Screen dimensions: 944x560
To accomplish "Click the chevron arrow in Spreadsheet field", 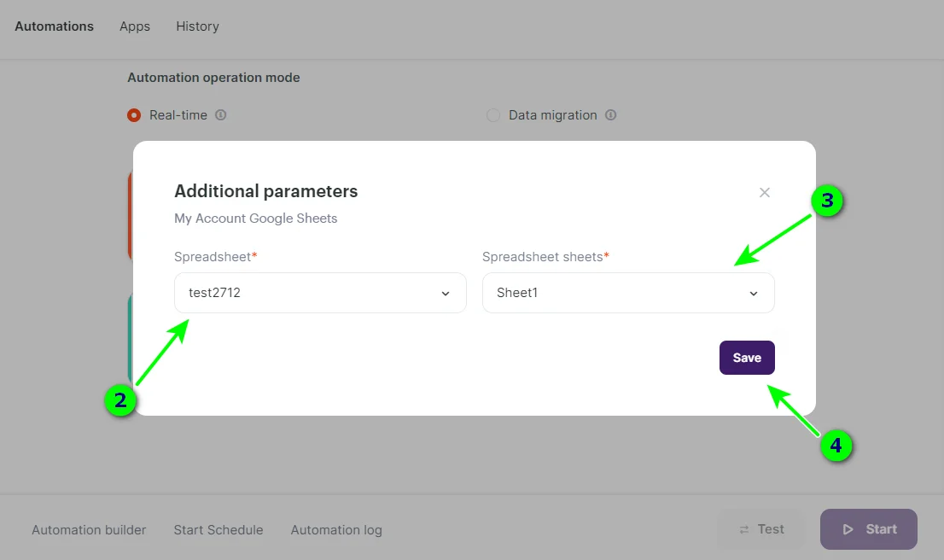I will pos(446,294).
